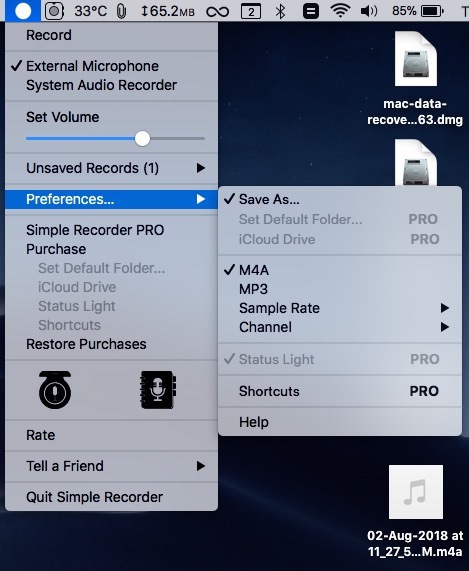The height and width of the screenshot is (571, 469).
Task: Click Record to start recording
Action: 111,35
